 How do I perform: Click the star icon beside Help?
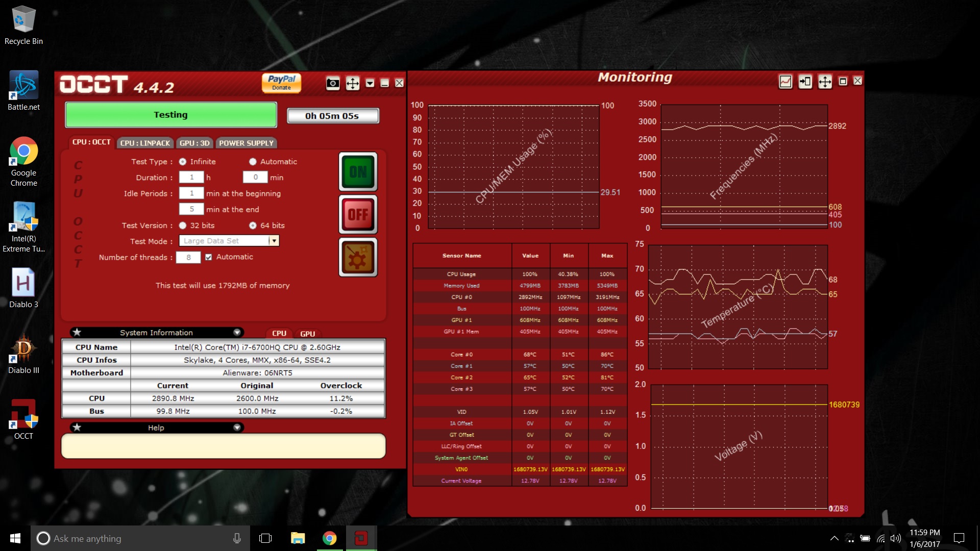pyautogui.click(x=77, y=428)
